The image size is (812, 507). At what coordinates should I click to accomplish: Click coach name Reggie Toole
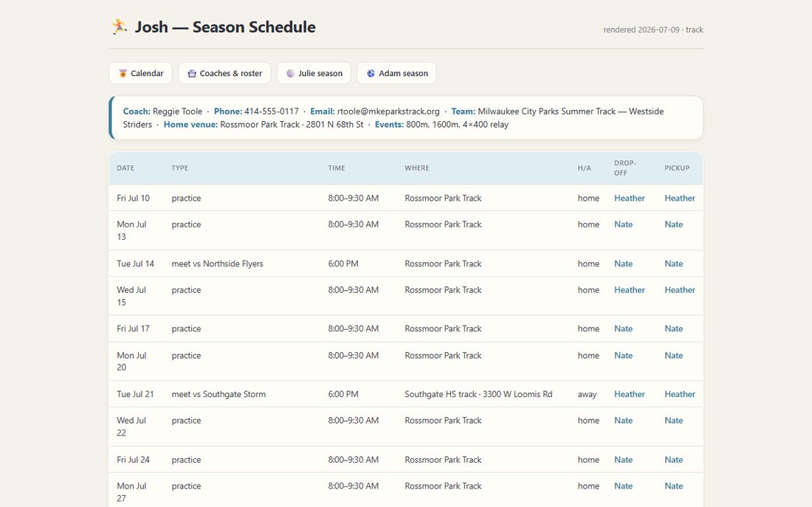click(x=178, y=111)
